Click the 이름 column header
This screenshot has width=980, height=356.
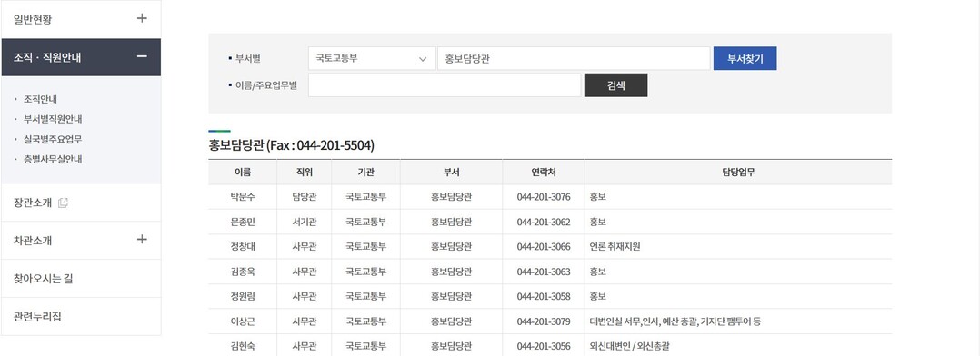[243, 173]
